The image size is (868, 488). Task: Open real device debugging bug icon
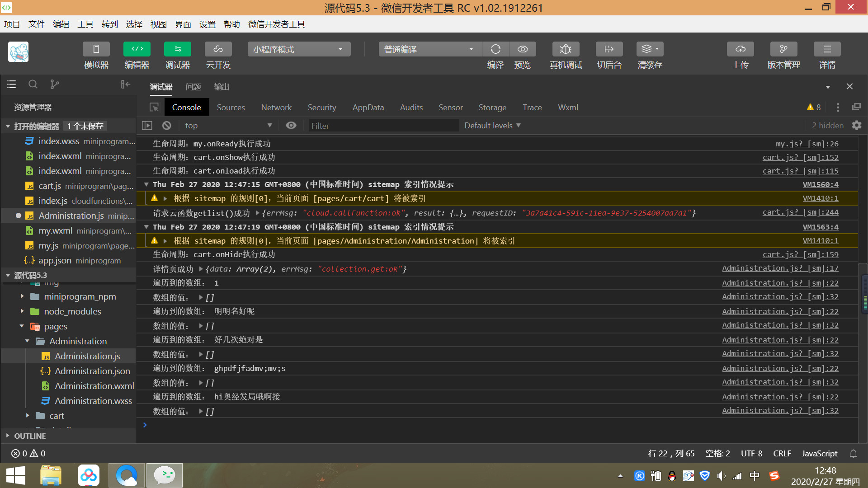pos(566,49)
